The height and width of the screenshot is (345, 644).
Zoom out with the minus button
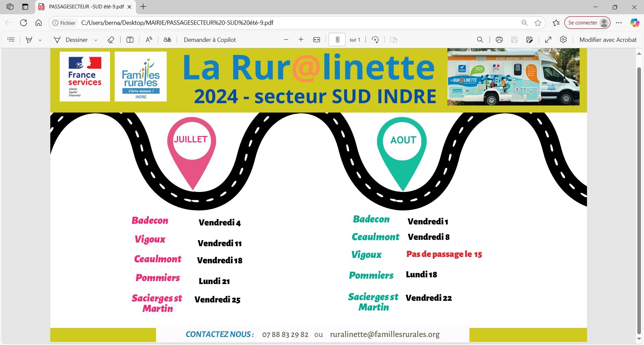(x=286, y=40)
